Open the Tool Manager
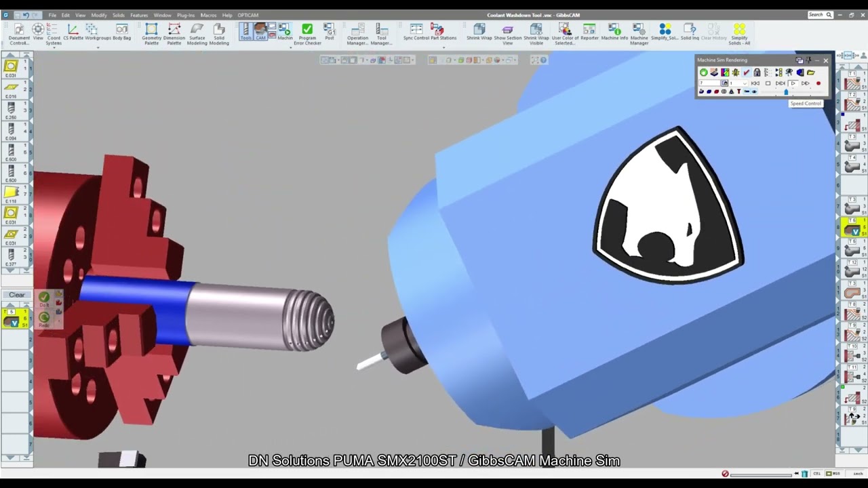This screenshot has width=868, height=488. click(x=382, y=34)
